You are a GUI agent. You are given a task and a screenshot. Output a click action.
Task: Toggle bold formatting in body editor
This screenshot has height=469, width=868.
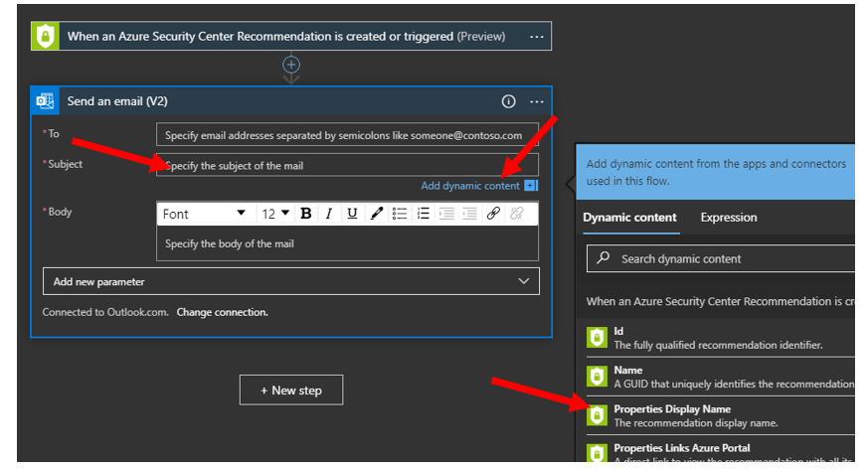pyautogui.click(x=305, y=214)
